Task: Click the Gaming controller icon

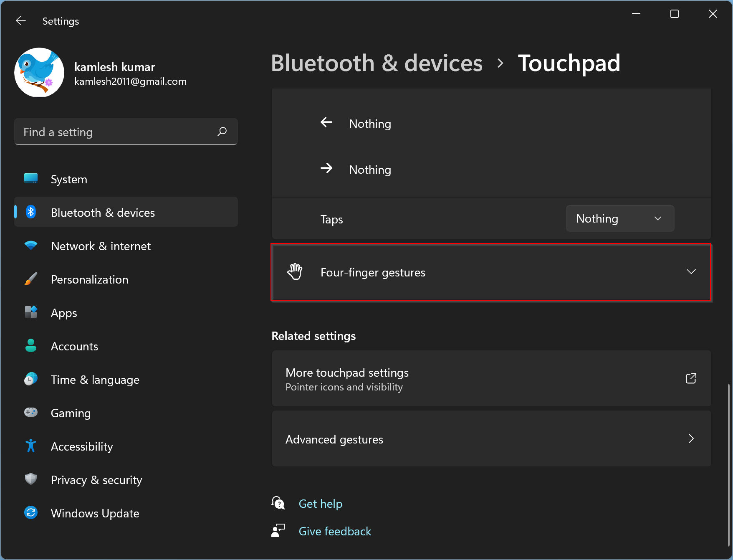Action: (x=31, y=413)
